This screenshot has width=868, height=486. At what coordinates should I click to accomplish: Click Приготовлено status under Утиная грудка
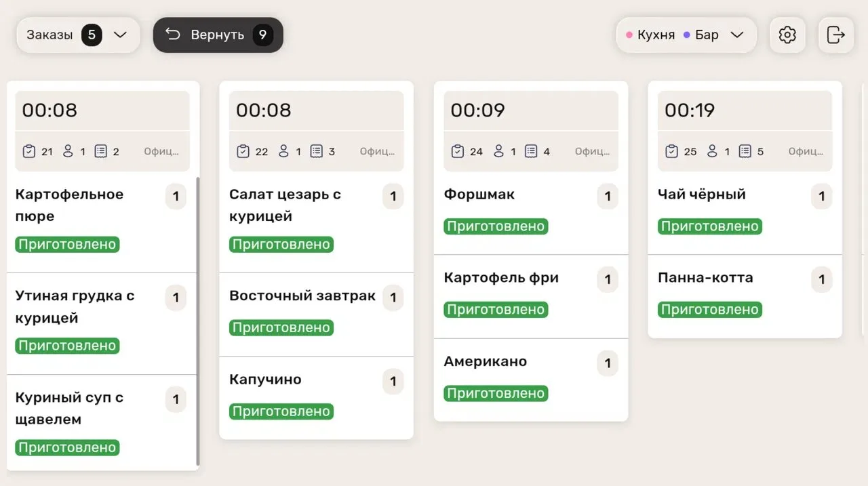click(67, 346)
